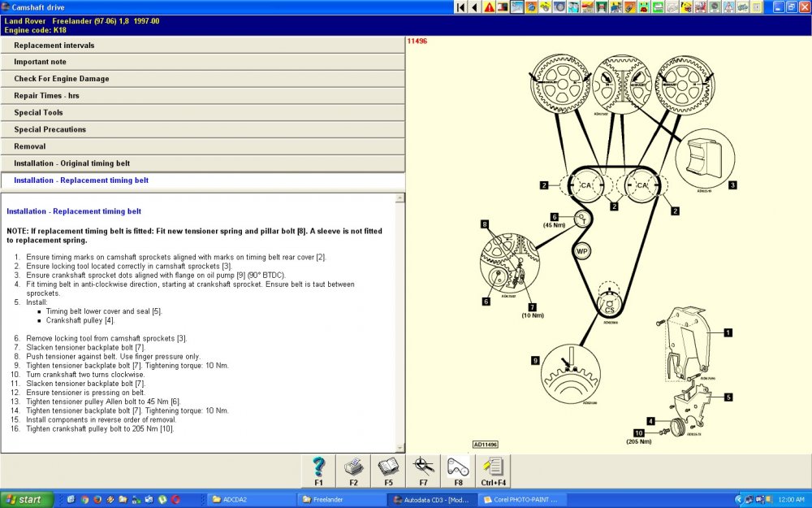812x508 pixels.
Task: Click bullet 'Crankshaft pulley [4]'
Action: [x=80, y=320]
